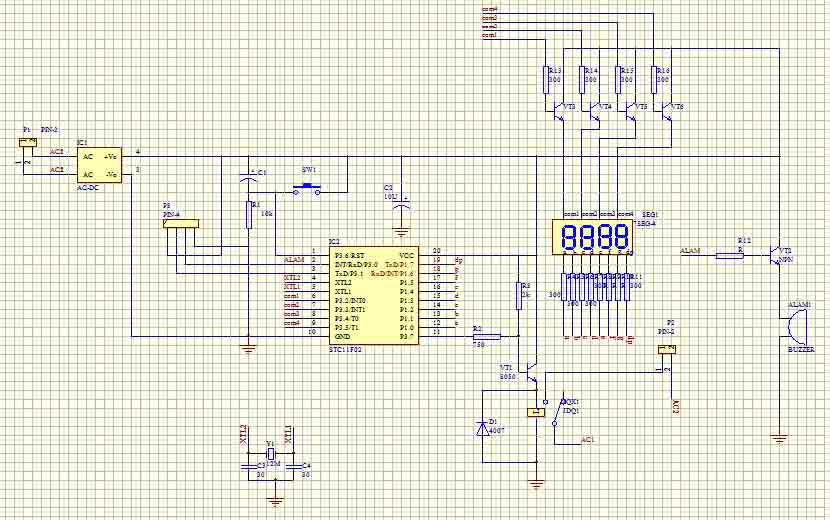This screenshot has height=520, width=830.
Task: Click the +Vo terminal of IC1
Action: (111, 157)
